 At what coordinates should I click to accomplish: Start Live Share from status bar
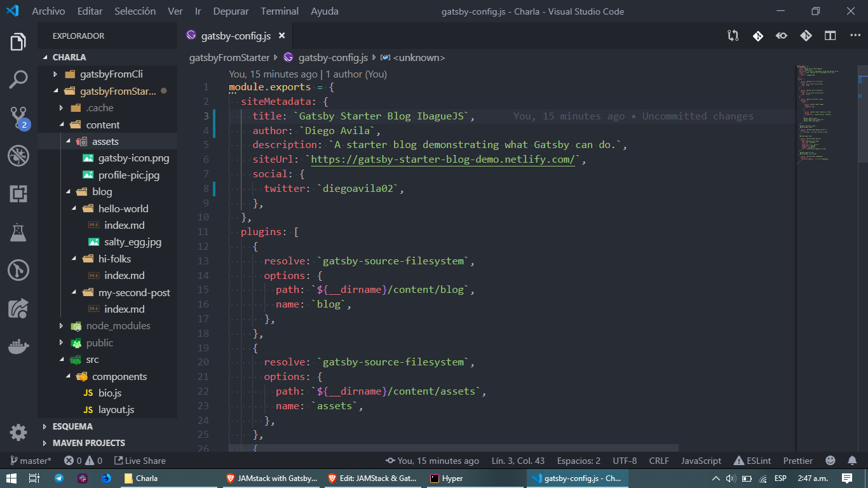[x=140, y=461]
